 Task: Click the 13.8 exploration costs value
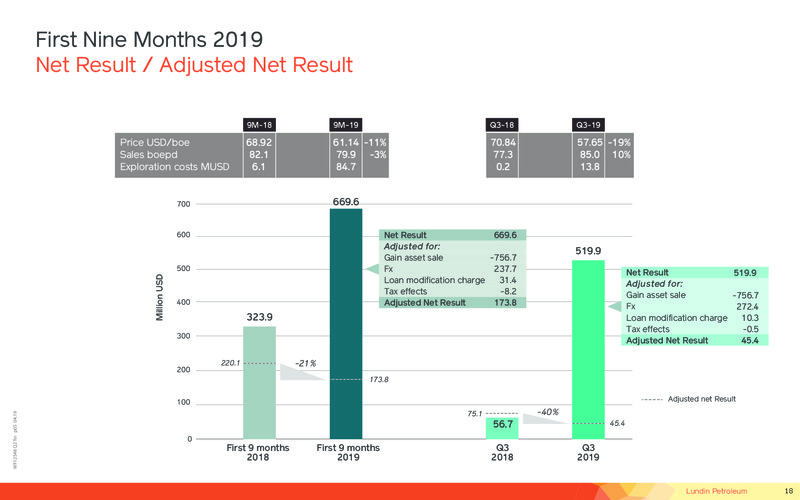click(590, 167)
